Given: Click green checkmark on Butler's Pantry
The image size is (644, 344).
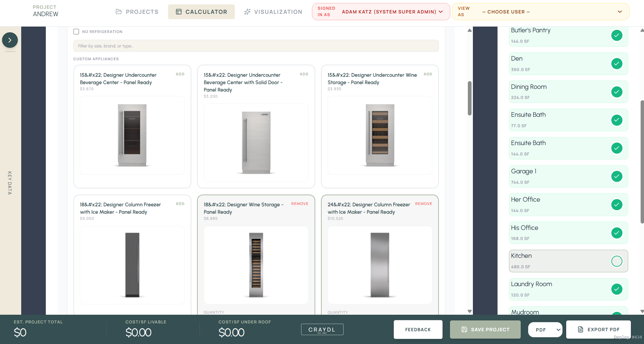Looking at the screenshot, I should point(616,35).
